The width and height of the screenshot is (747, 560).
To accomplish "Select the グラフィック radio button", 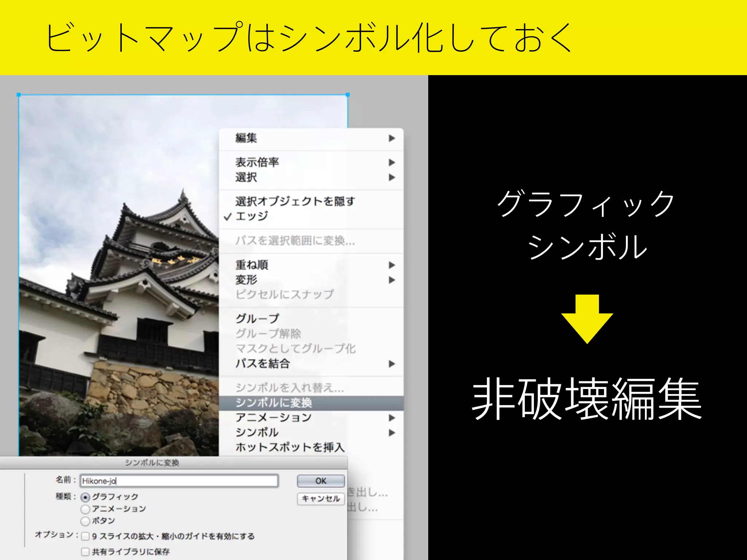I will pos(85,497).
